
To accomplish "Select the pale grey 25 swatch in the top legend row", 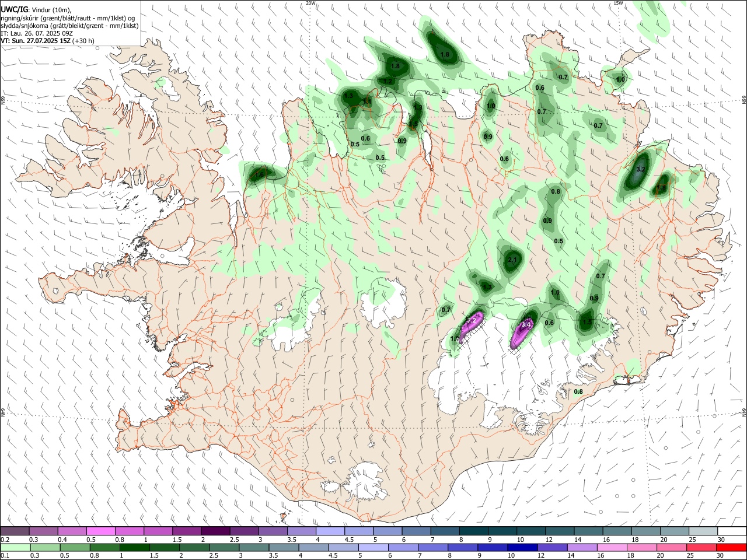I will 703,531.
